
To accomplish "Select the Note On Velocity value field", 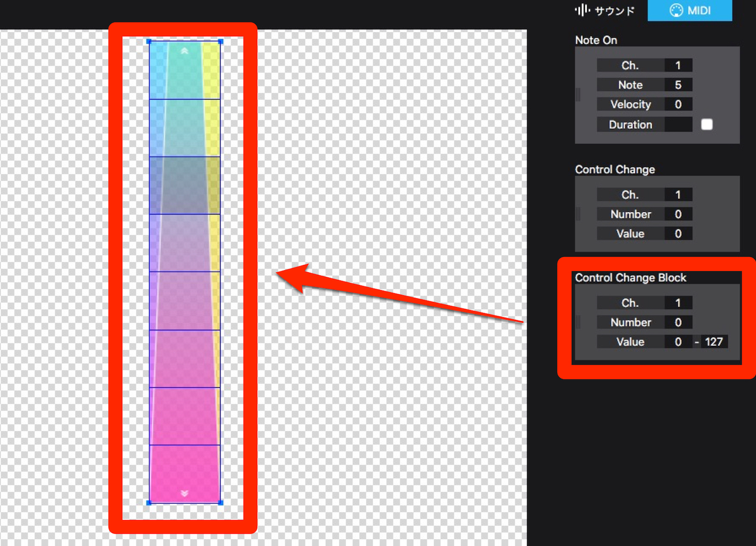I will coord(678,104).
